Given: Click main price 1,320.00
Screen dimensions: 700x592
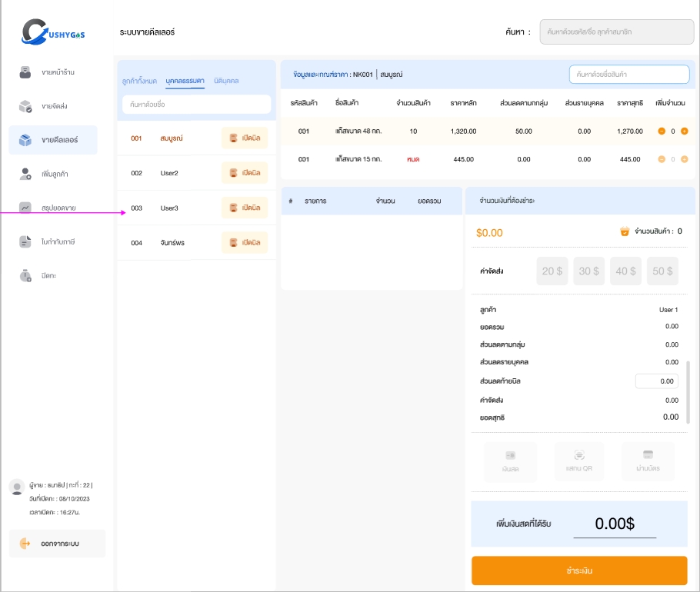Looking at the screenshot, I should click(463, 131).
